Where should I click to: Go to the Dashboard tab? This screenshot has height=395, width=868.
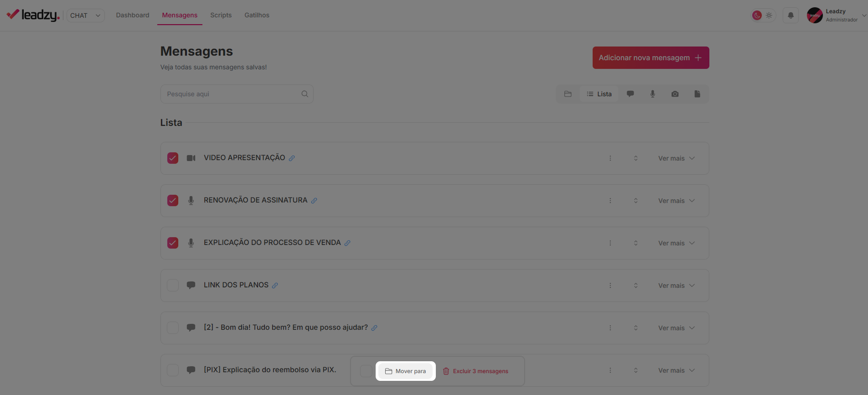point(133,15)
